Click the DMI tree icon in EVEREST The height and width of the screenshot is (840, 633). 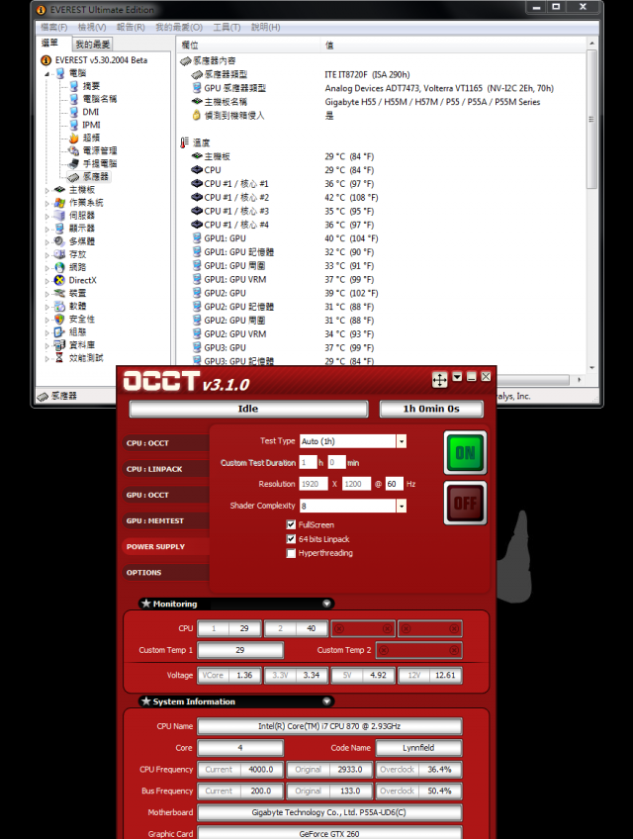point(74,112)
